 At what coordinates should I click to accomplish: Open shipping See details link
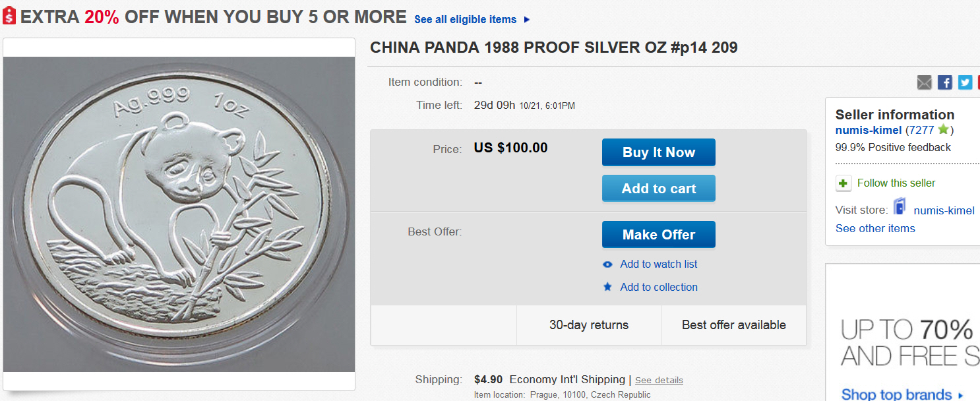[659, 381]
